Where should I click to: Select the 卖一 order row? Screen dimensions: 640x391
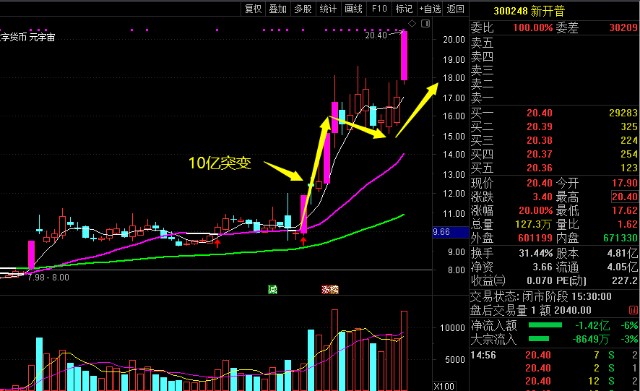click(554, 98)
